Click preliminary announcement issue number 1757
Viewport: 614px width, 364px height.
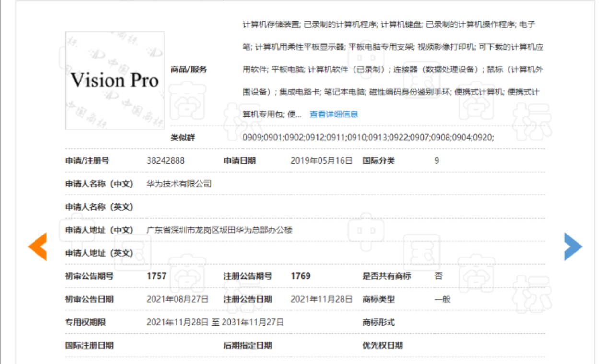[157, 276]
